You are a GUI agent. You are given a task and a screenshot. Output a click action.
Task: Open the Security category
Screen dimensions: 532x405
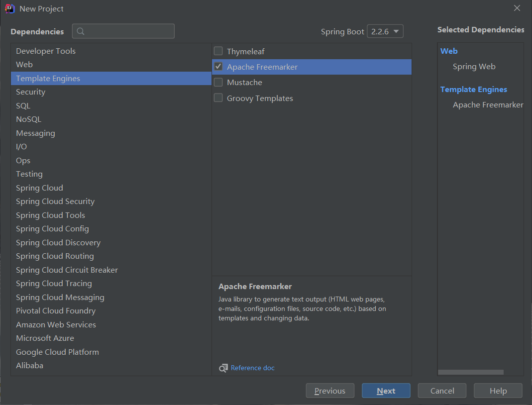pyautogui.click(x=111, y=92)
